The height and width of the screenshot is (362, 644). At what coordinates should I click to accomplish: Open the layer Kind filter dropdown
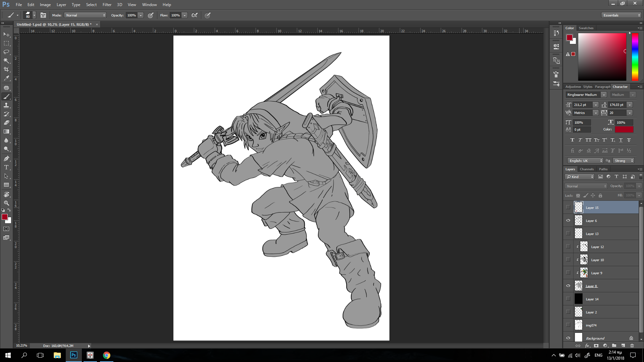pos(580,177)
